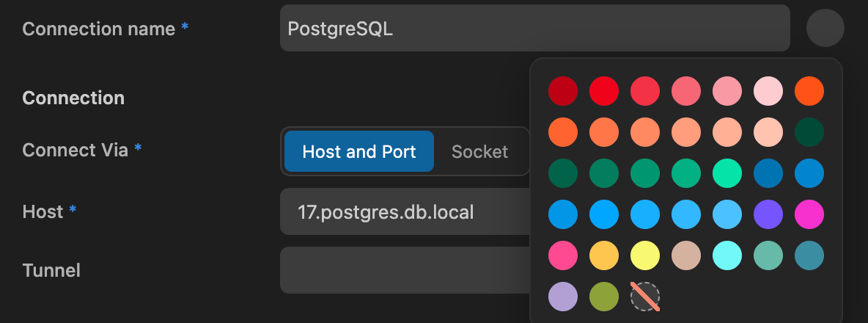Screen dimensions: 868x323
Task: Pick the steel teal-blue swatch
Action: coord(809,255)
